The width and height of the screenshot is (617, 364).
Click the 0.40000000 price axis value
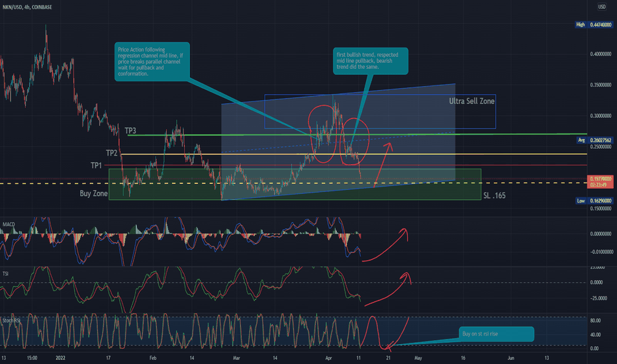point(600,54)
